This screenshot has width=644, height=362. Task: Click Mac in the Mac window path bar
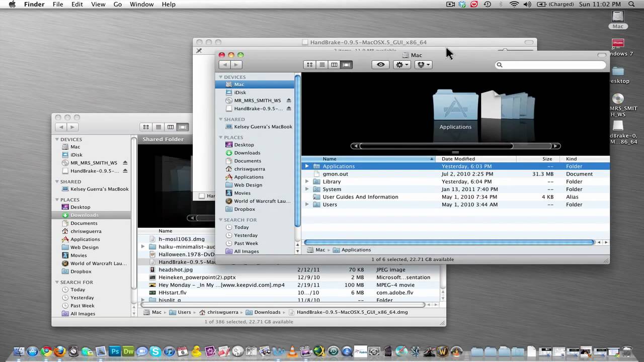click(316, 250)
